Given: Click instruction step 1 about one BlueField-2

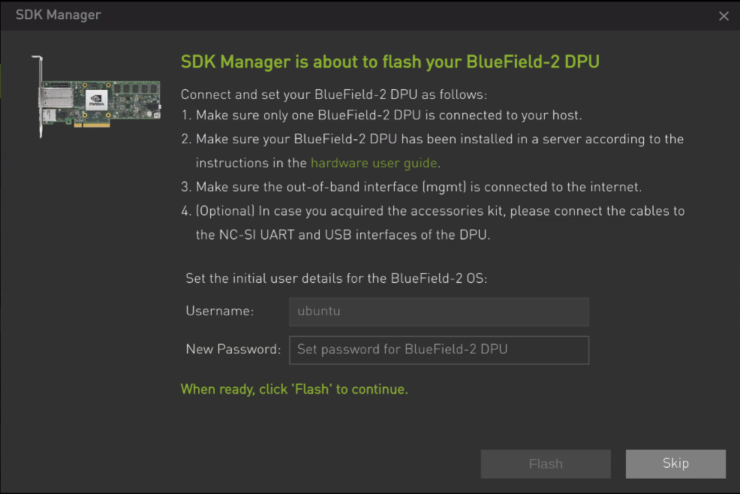Looking at the screenshot, I should 388,116.
